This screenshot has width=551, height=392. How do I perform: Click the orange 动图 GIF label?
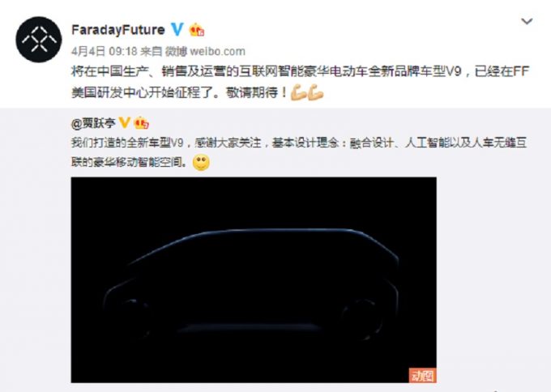[x=422, y=375]
